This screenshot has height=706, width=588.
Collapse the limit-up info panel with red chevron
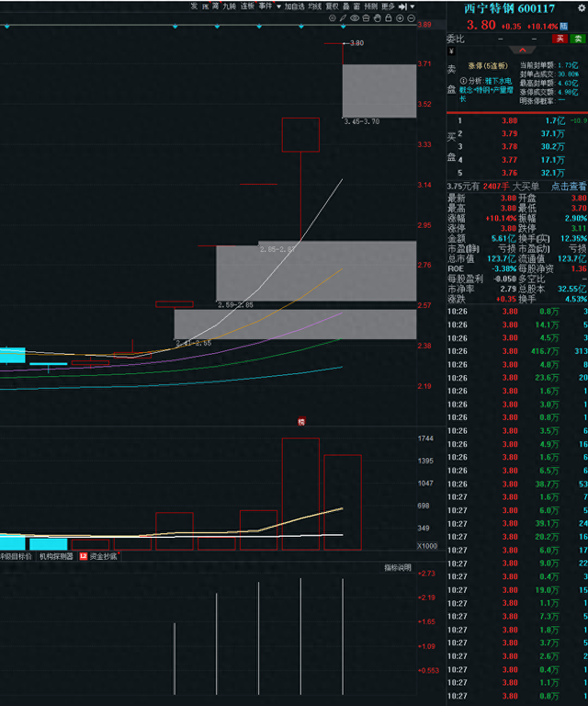click(x=523, y=50)
